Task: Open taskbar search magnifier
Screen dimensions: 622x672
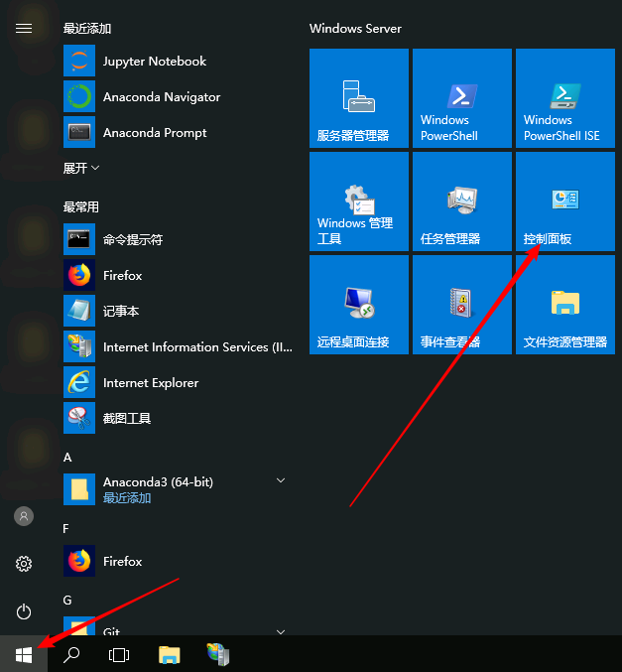Action: [71, 654]
